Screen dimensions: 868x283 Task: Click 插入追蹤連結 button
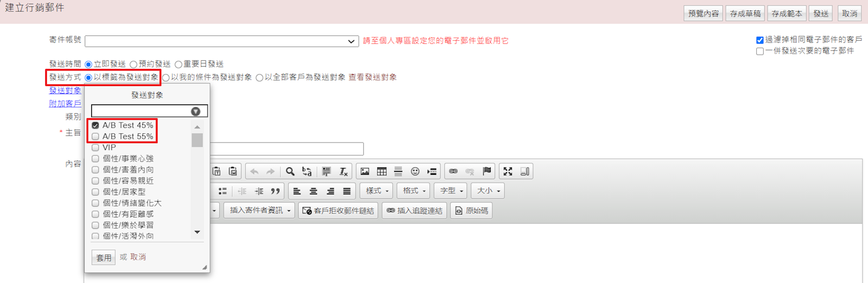[x=415, y=210]
